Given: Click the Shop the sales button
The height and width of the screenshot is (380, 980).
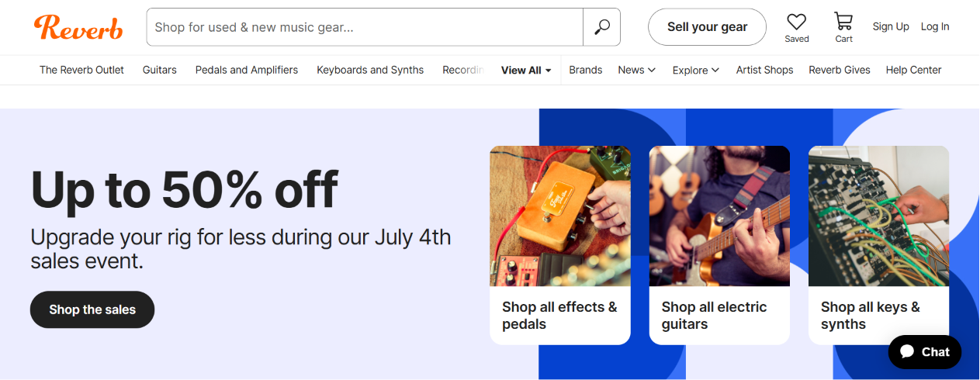Looking at the screenshot, I should [92, 309].
